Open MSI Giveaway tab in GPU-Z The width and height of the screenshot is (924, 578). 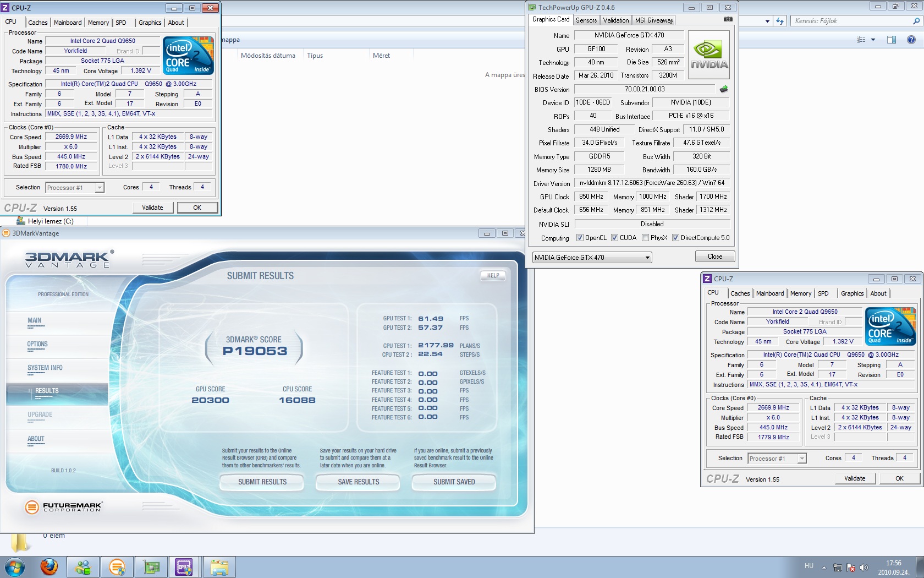click(x=654, y=20)
